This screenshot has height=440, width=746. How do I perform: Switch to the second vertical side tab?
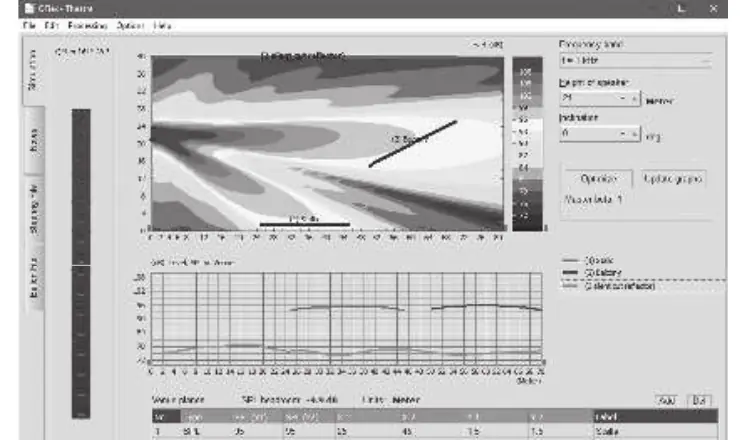coord(34,141)
